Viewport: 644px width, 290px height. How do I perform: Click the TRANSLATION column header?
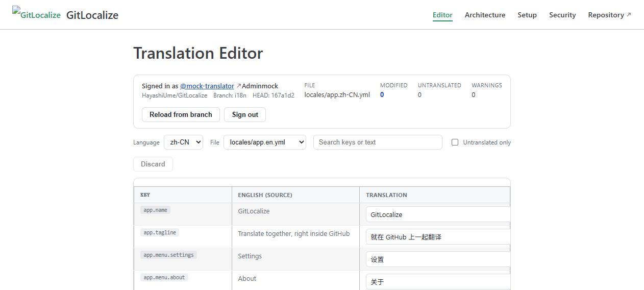(435, 195)
